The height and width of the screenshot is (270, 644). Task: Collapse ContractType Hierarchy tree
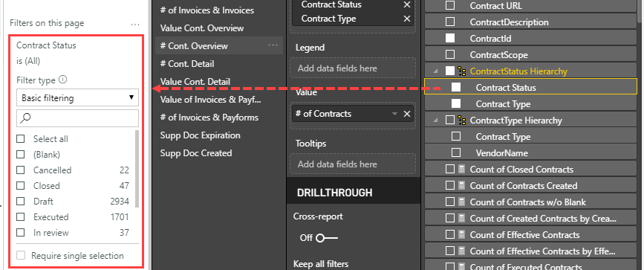pyautogui.click(x=435, y=120)
